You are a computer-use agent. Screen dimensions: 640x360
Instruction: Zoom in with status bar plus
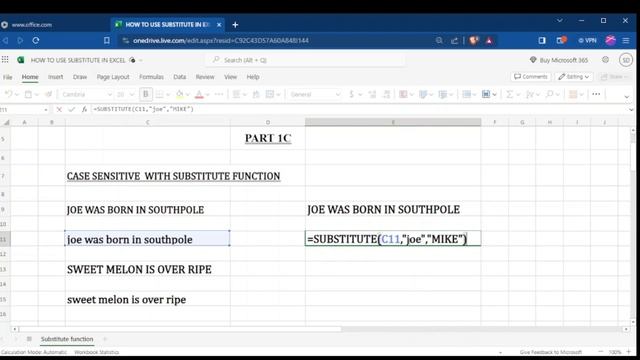tap(629, 352)
